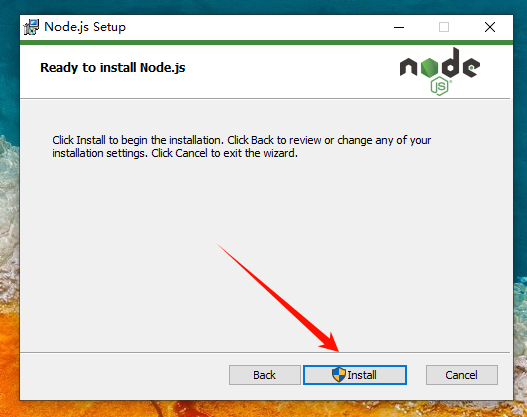This screenshot has height=417, width=527.
Task: Click the letter n in node logo
Action: [408, 67]
